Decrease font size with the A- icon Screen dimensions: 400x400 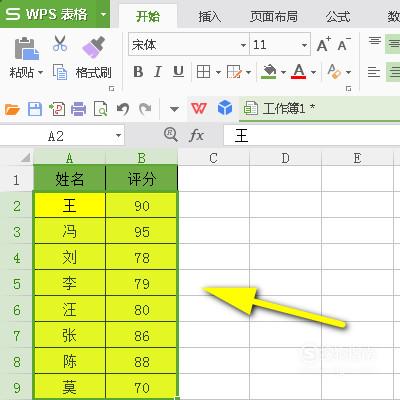(344, 44)
